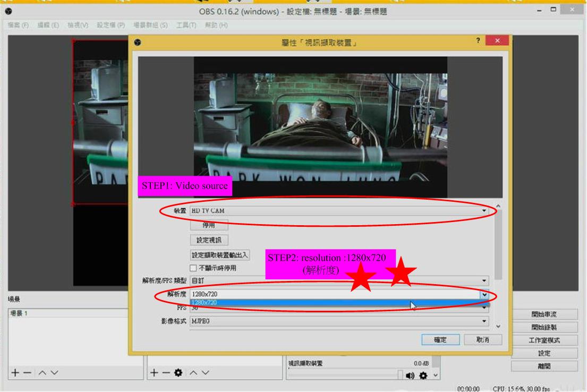Enable 工作室模式 studio mode
The height and width of the screenshot is (392, 587).
(544, 340)
